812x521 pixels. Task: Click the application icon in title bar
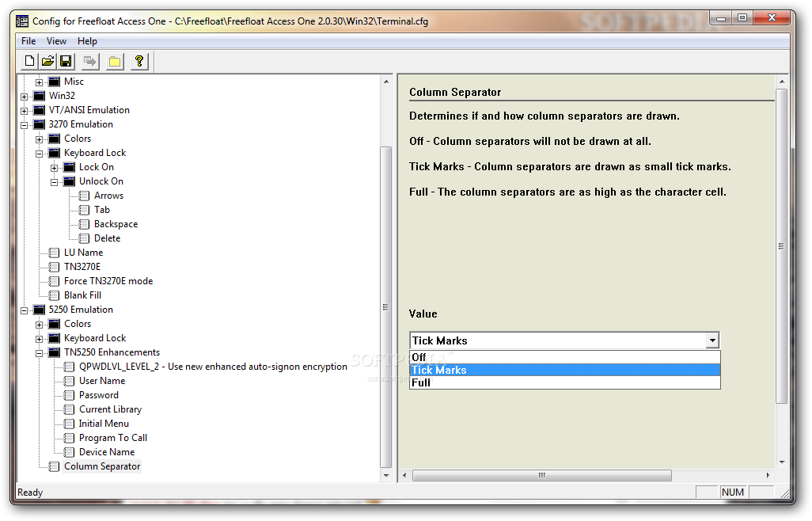(x=22, y=21)
